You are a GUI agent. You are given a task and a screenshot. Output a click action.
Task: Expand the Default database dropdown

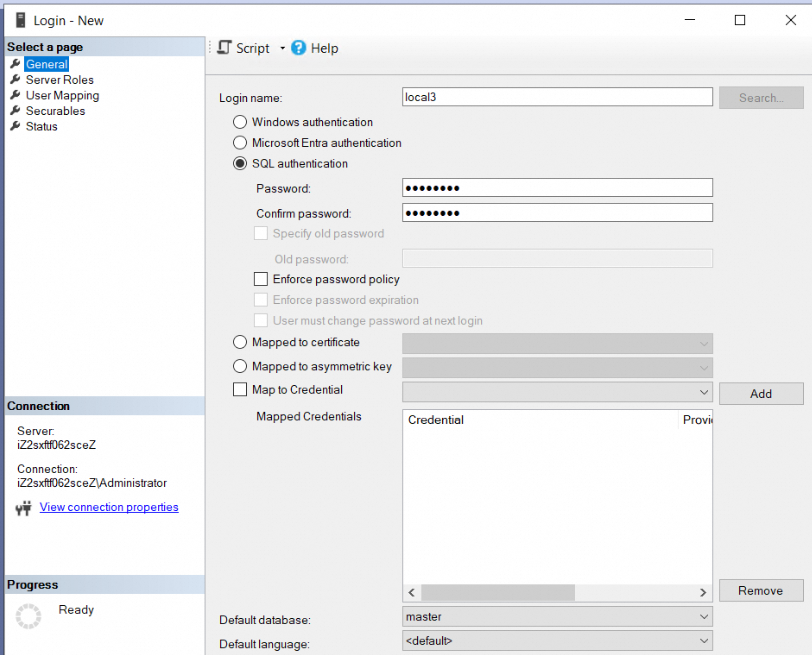(x=704, y=617)
